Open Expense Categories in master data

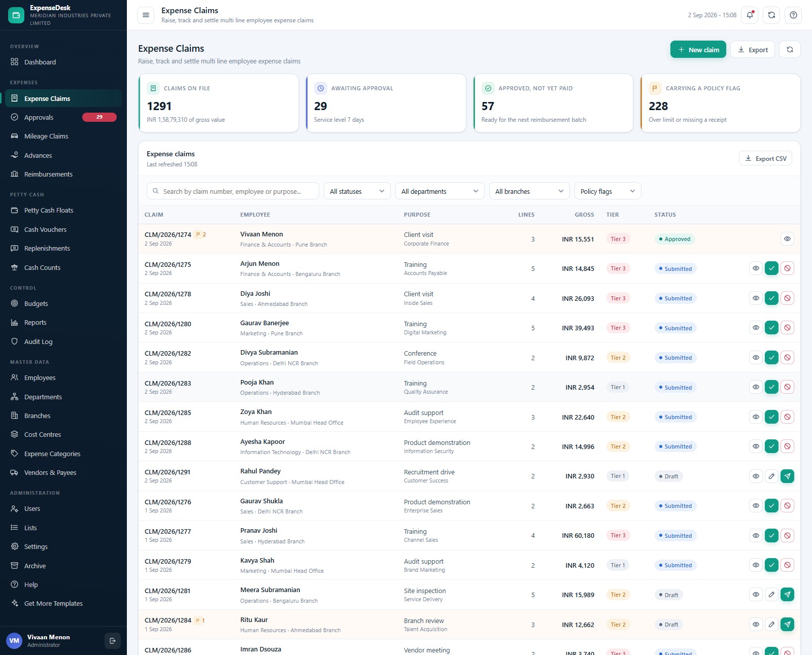(63, 454)
